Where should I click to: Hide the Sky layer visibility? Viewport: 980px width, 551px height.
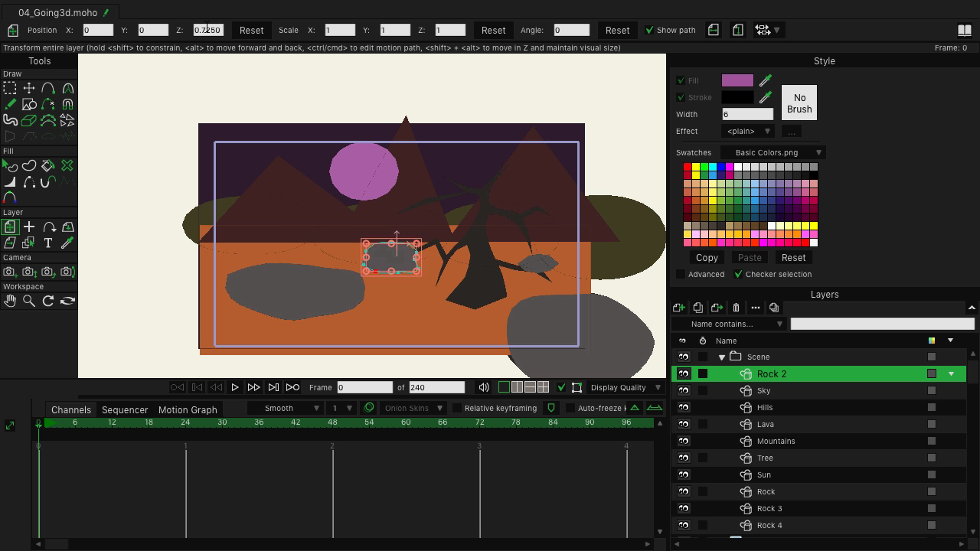(683, 390)
